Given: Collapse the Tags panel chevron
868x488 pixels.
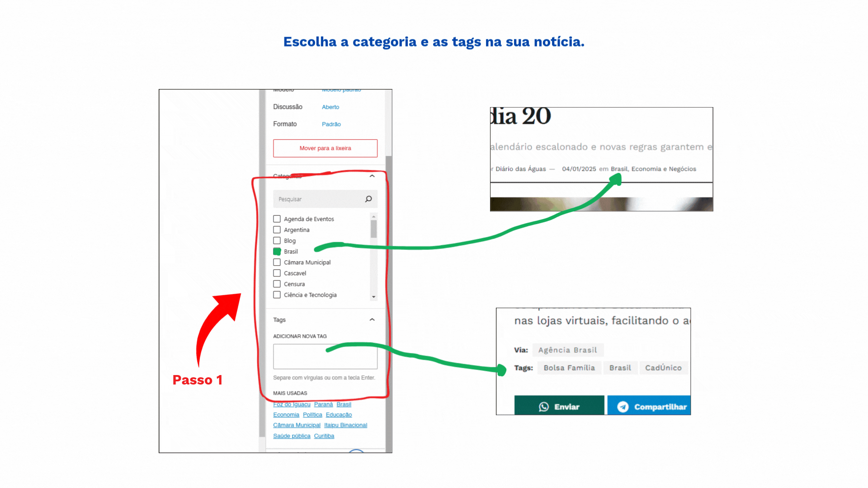Looking at the screenshot, I should click(x=372, y=319).
